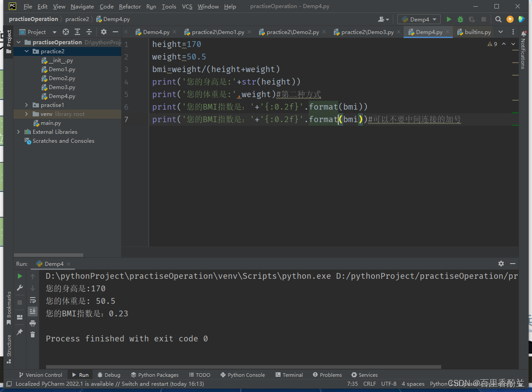Expand all in Project panel

tap(77, 32)
